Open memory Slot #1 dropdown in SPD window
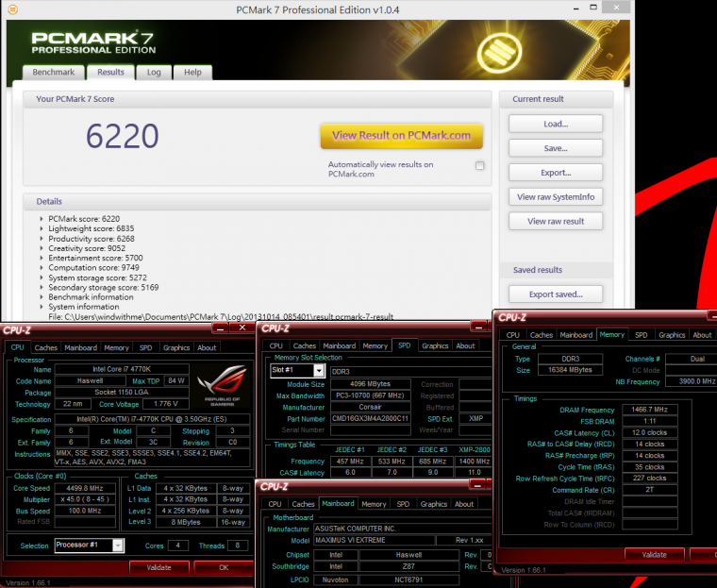Image resolution: width=717 pixels, height=588 pixels. [x=319, y=370]
